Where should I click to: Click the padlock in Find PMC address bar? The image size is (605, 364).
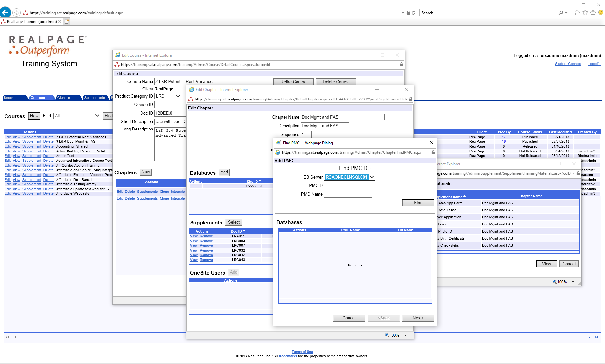point(433,152)
